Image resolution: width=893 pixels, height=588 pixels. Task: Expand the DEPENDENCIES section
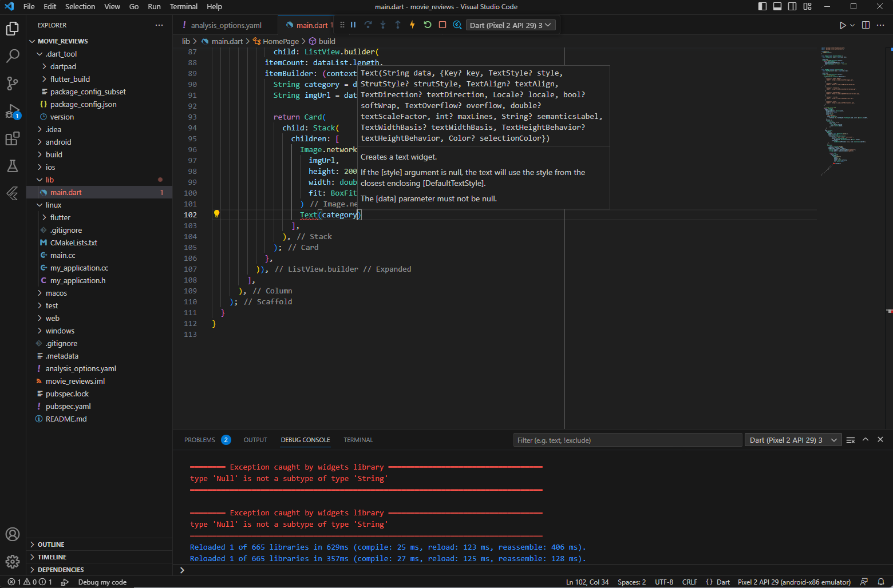[61, 570]
